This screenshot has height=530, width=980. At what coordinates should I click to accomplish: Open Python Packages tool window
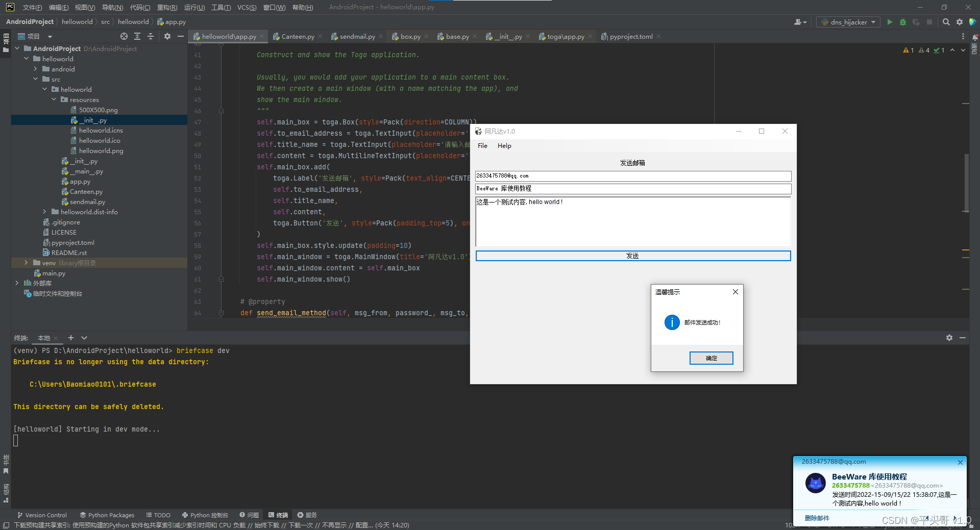tap(107, 515)
